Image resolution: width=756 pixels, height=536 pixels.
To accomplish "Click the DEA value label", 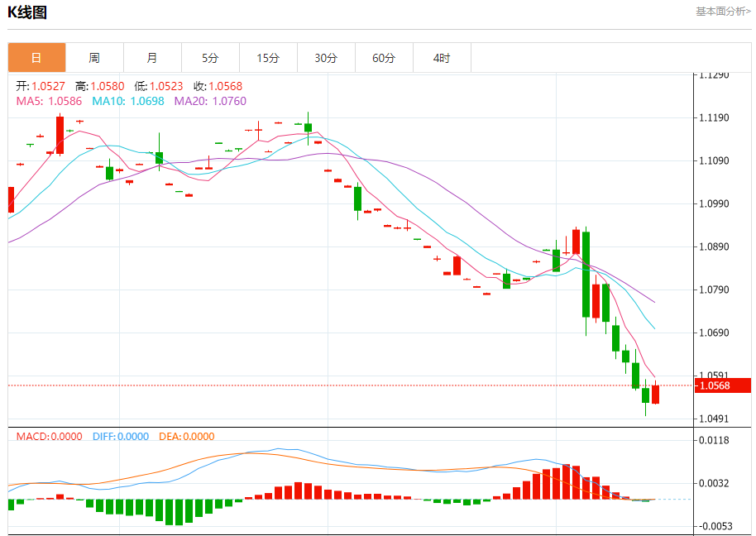I will tap(186, 436).
